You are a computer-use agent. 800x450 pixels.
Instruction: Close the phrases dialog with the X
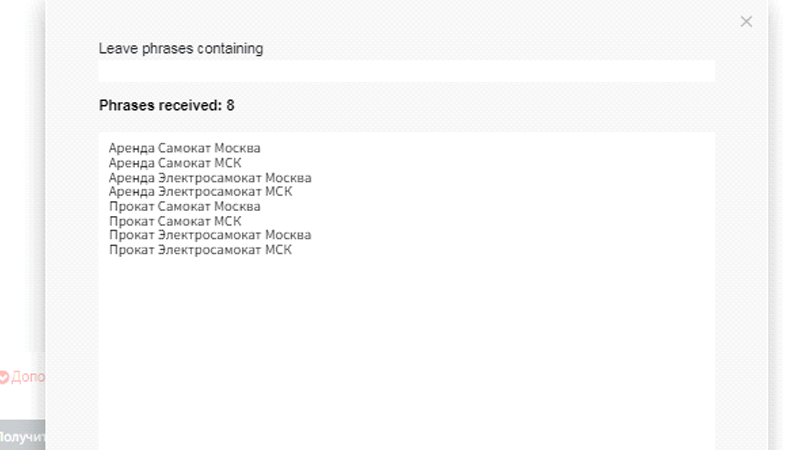tap(746, 21)
